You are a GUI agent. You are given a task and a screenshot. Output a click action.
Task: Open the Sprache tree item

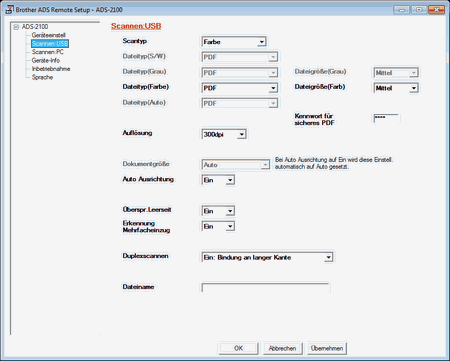(42, 77)
